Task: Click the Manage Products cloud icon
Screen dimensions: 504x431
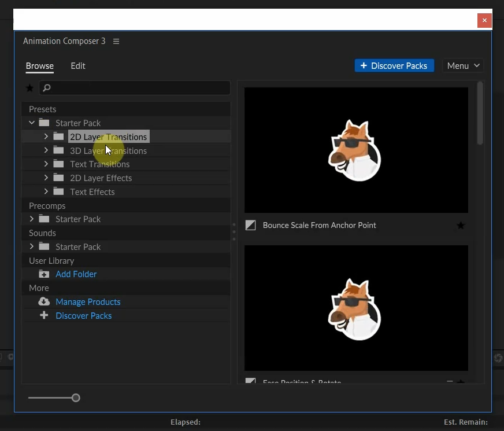Action: [44, 301]
